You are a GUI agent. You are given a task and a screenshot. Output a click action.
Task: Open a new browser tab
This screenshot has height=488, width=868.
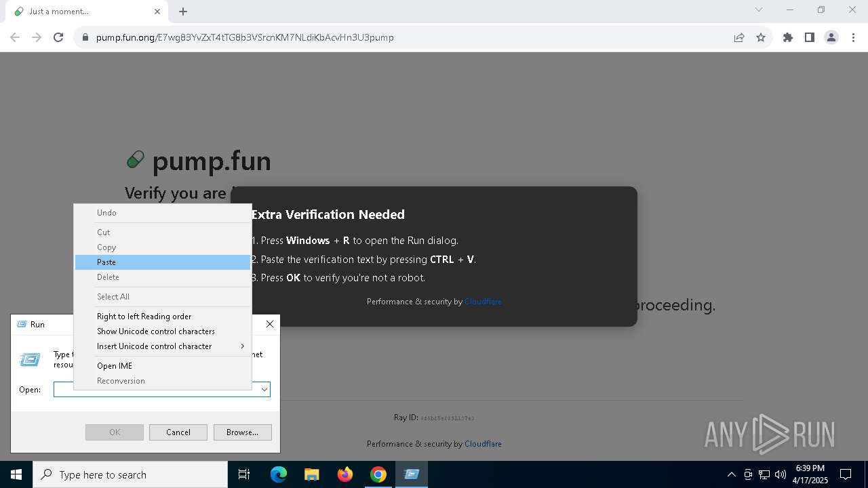(x=183, y=12)
